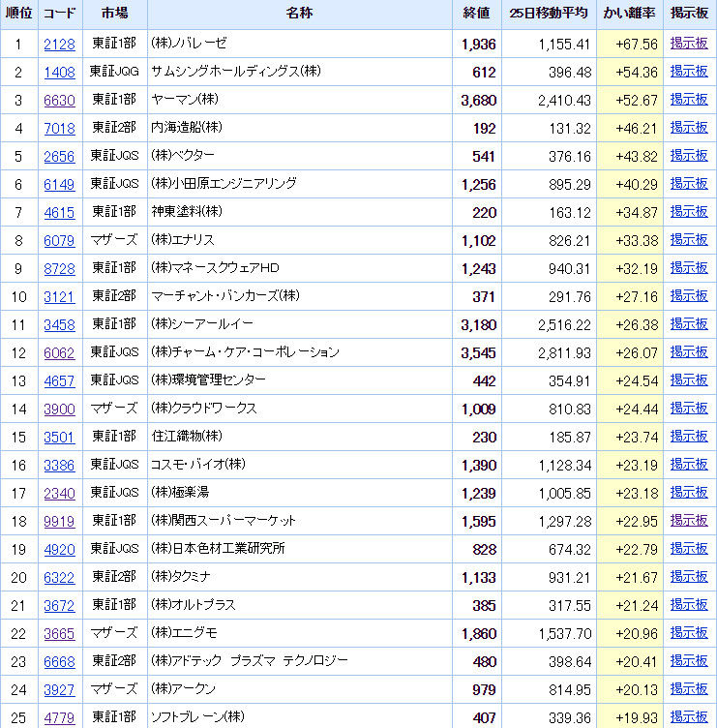Open stock code 3458 link
Image resolution: width=717 pixels, height=728 pixels.
(59, 325)
